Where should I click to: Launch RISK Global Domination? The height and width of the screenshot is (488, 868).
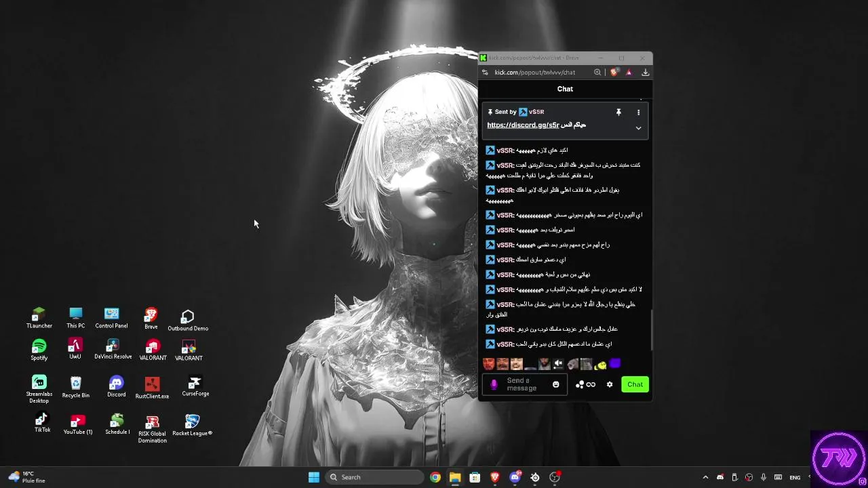coord(152,430)
